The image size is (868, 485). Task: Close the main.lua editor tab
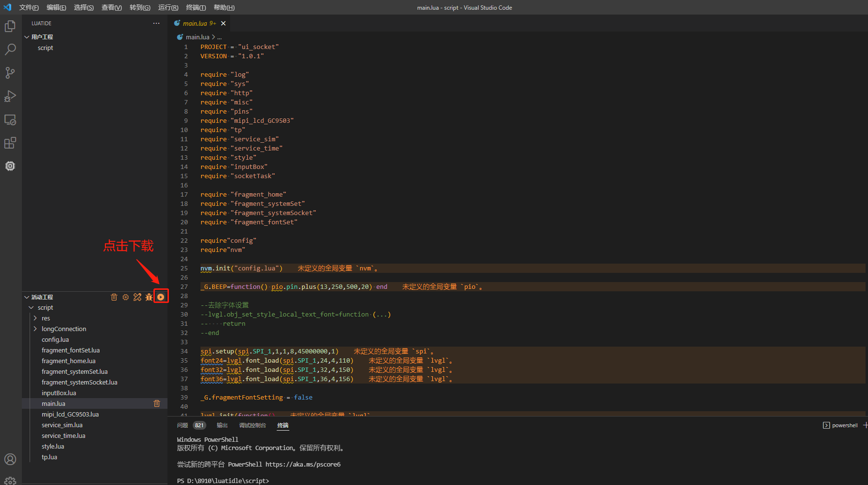pyautogui.click(x=223, y=23)
